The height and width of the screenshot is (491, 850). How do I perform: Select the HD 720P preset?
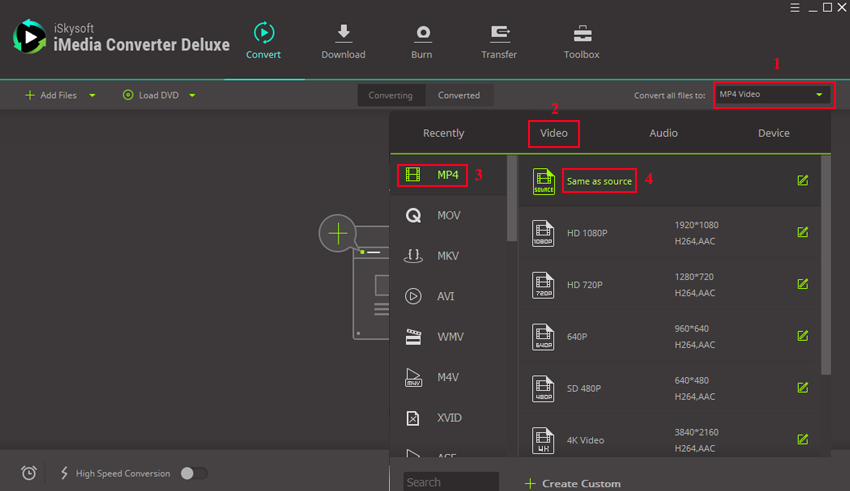(669, 285)
